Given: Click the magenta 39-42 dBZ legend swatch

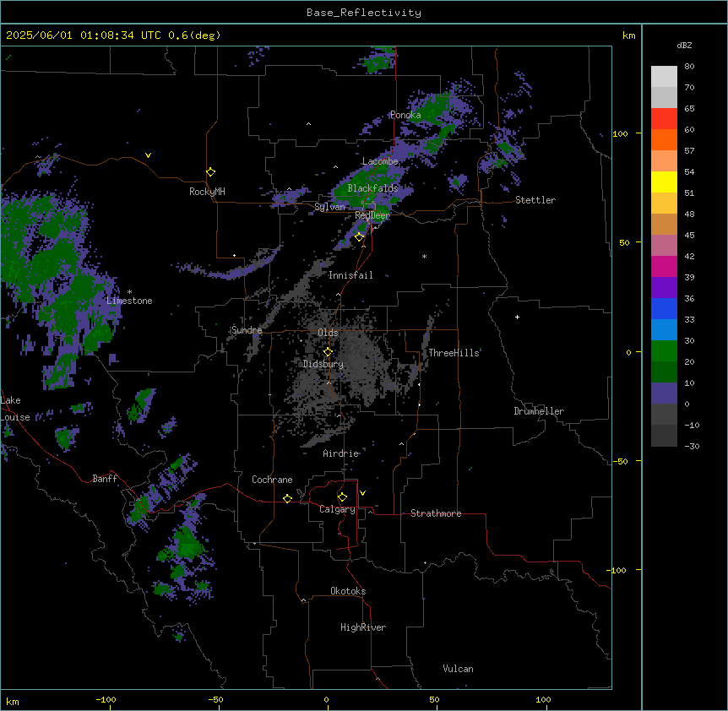Looking at the screenshot, I should click(664, 266).
